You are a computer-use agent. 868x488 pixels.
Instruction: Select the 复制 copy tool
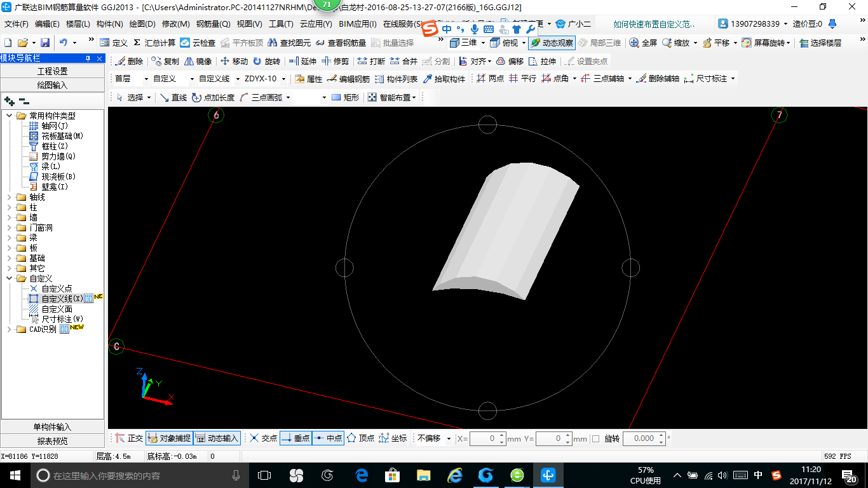coord(165,61)
